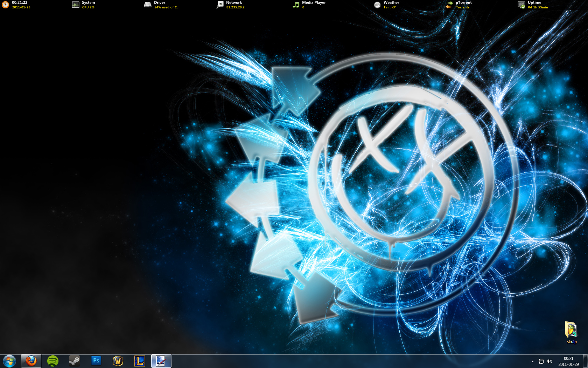
Task: Click the '0d 1h 55min' uptime value
Action: pyautogui.click(x=538, y=7)
